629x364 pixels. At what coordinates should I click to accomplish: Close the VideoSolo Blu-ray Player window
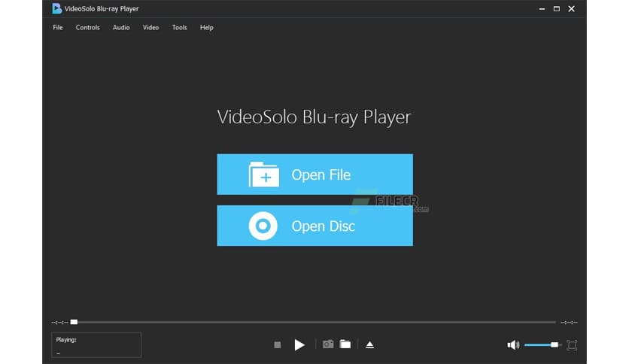(x=572, y=9)
